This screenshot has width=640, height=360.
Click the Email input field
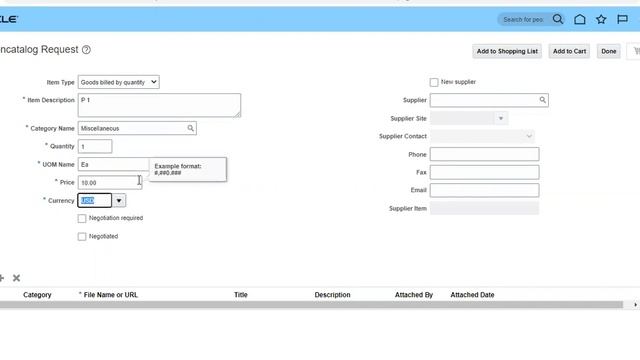(484, 190)
